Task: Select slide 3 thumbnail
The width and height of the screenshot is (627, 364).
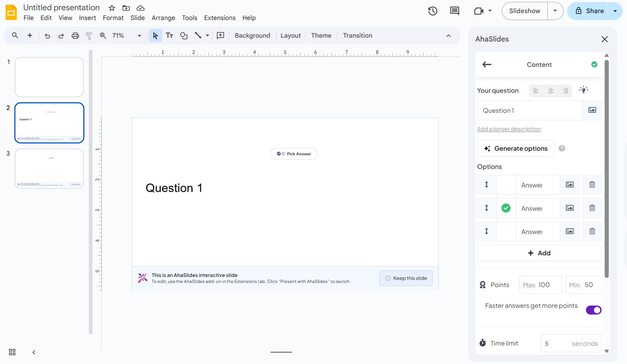Action: point(49,168)
